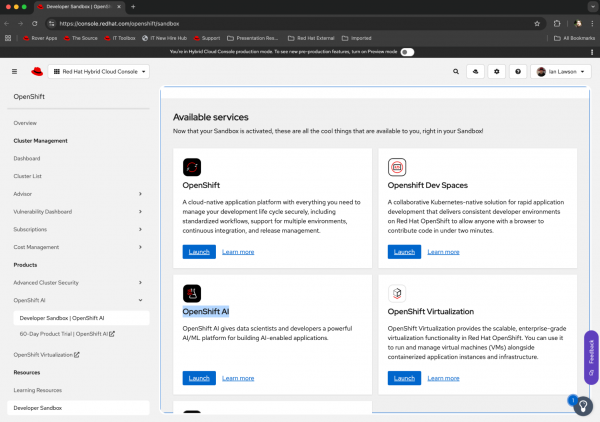This screenshot has width=600, height=422.
Task: Open the search magnifier in the header
Action: pos(457,72)
